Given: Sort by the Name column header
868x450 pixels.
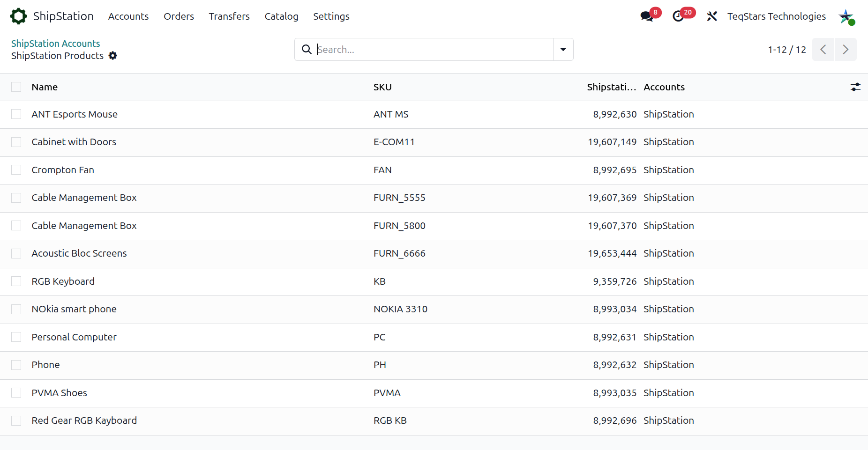Looking at the screenshot, I should (45, 87).
